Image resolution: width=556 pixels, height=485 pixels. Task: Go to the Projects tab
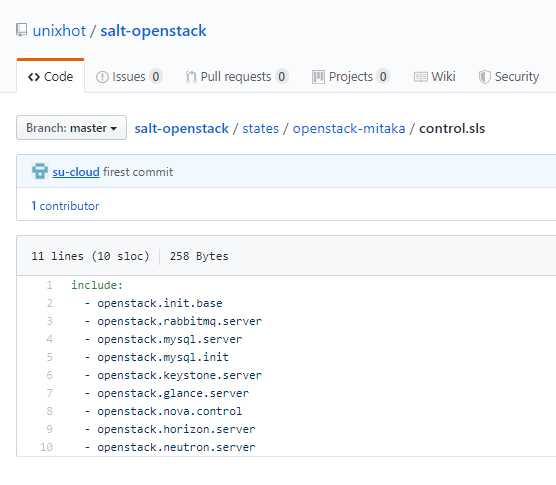[350, 77]
